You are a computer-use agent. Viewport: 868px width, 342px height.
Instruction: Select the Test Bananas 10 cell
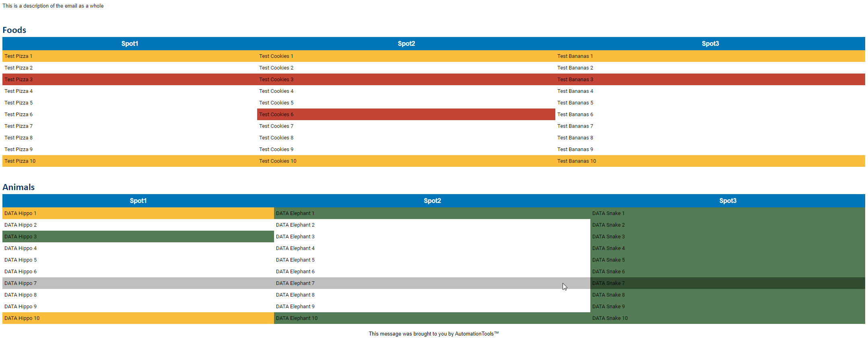710,161
